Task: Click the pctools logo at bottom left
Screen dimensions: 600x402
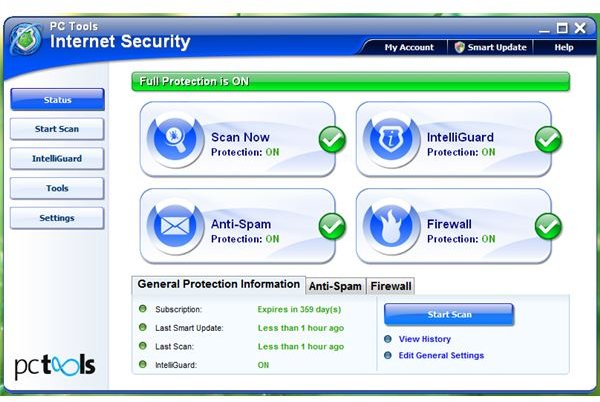Action: tap(55, 366)
